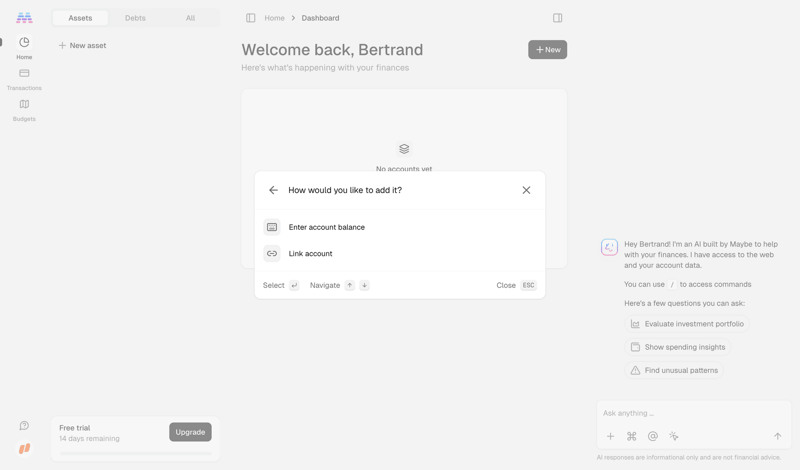Switch to the Assets tab

(x=80, y=18)
